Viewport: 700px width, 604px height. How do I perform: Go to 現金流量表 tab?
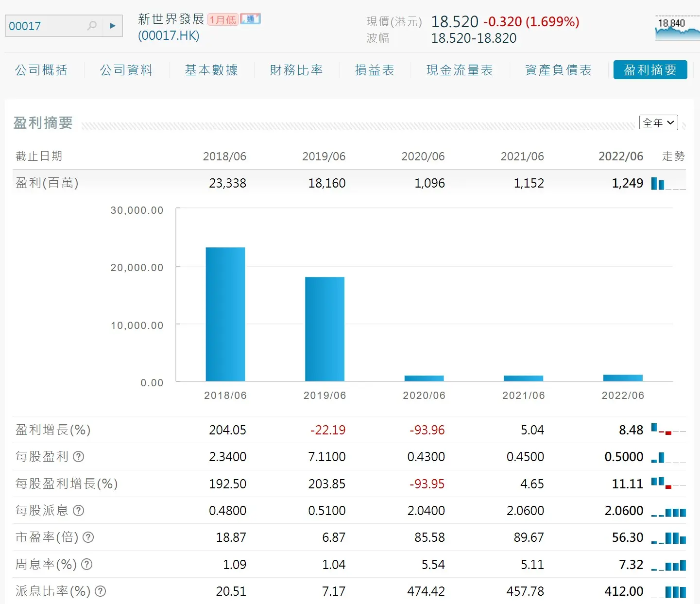coord(460,70)
